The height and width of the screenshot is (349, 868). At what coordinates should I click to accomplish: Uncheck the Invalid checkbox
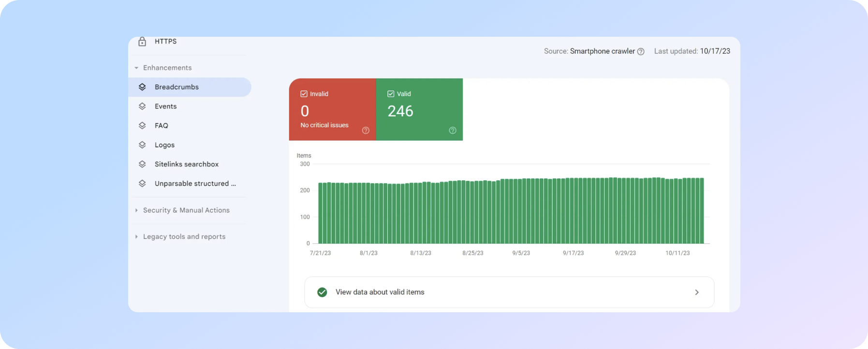(304, 94)
